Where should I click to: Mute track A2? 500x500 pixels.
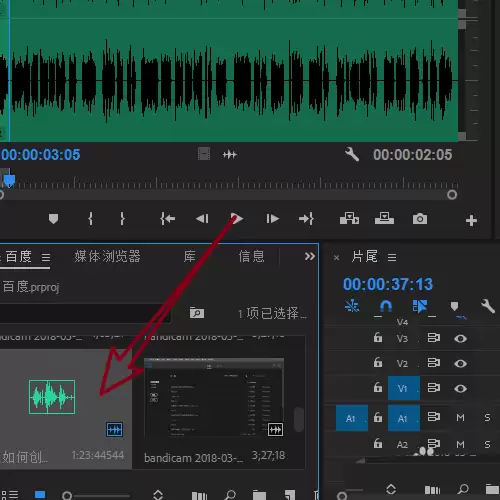[x=460, y=444]
